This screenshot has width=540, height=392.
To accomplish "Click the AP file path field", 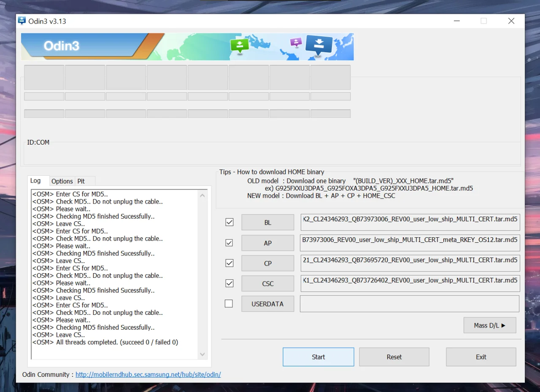I will 410,242.
